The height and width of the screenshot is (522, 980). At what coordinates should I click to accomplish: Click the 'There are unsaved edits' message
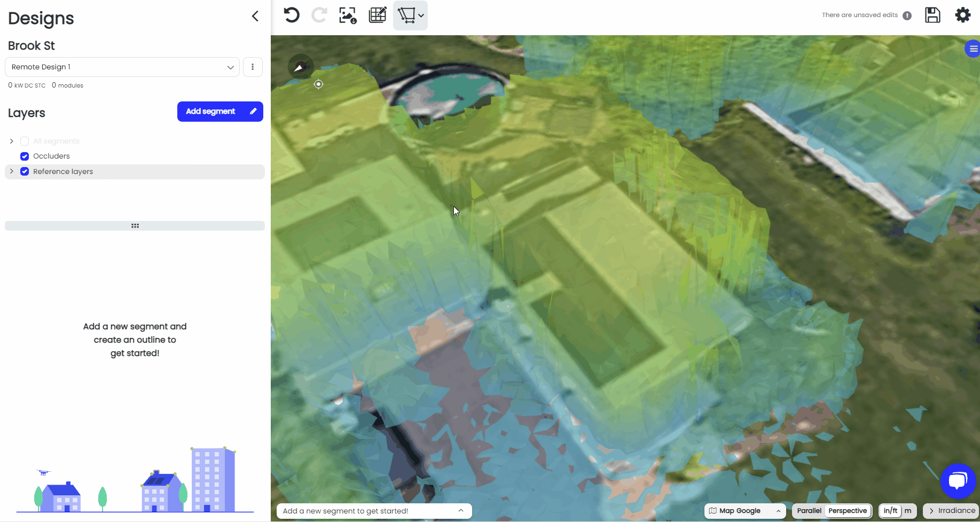[860, 15]
